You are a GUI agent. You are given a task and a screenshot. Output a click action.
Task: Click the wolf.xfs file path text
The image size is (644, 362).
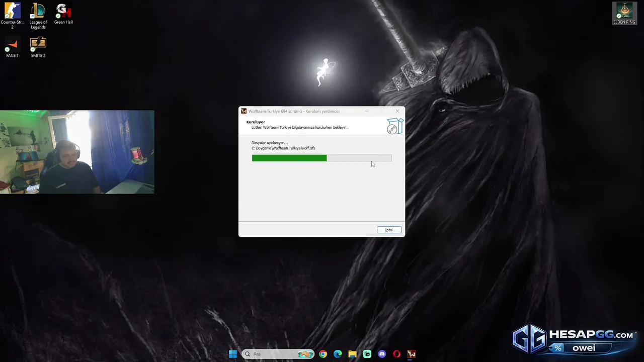click(283, 148)
